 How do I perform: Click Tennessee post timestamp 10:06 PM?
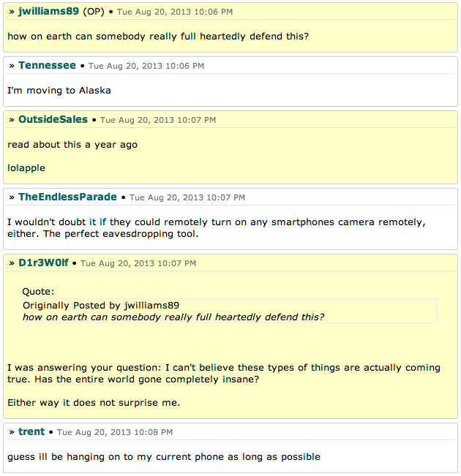click(146, 66)
